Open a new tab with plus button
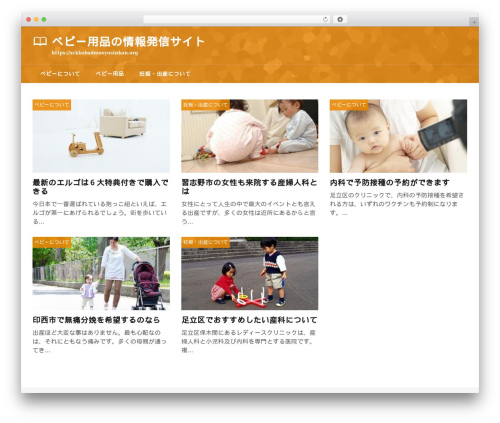The width and height of the screenshot is (500, 423). [474, 22]
